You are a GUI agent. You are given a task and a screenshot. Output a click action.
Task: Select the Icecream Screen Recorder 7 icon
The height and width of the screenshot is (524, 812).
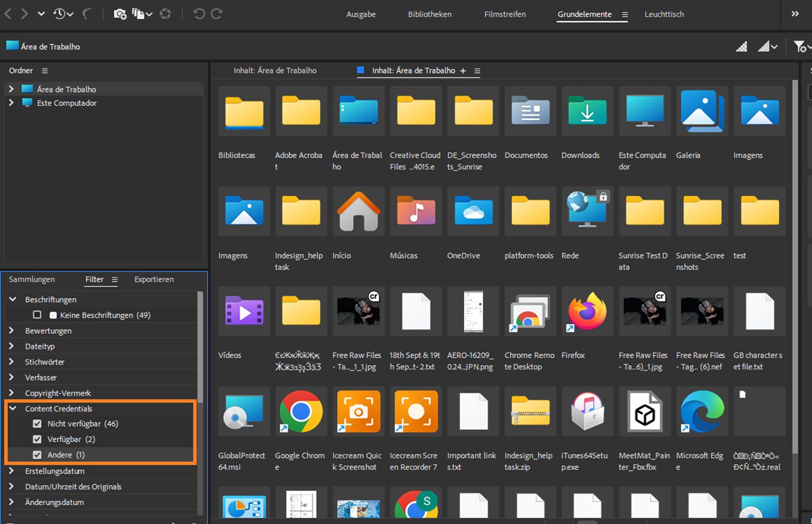pyautogui.click(x=416, y=412)
